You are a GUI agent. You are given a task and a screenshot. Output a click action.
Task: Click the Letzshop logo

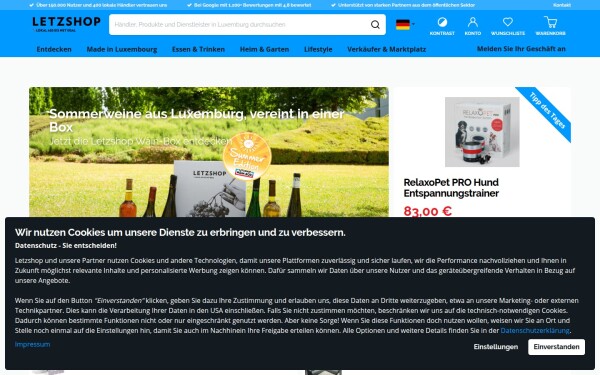pos(66,24)
